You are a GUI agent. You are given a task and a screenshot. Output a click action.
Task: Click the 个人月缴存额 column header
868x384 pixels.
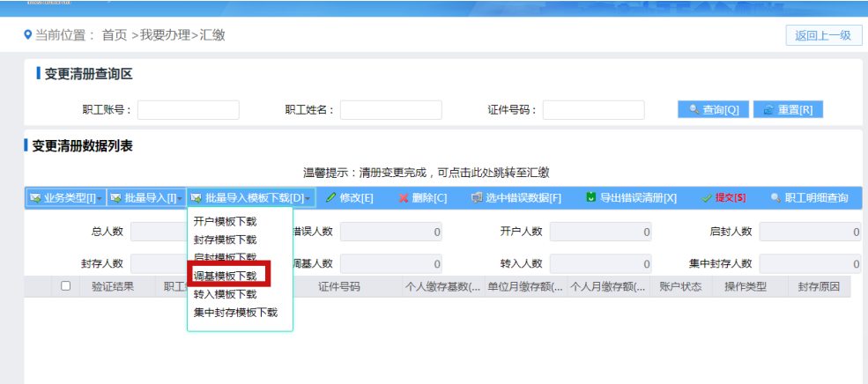[x=608, y=286]
